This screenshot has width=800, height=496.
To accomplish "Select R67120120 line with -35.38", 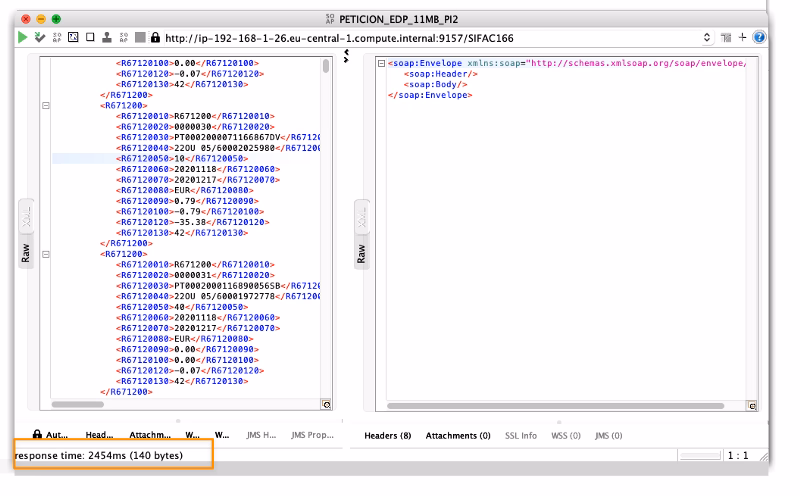I will point(192,222).
